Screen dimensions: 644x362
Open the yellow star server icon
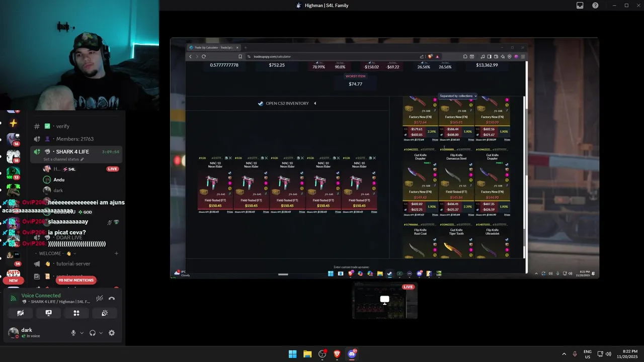pyautogui.click(x=13, y=123)
